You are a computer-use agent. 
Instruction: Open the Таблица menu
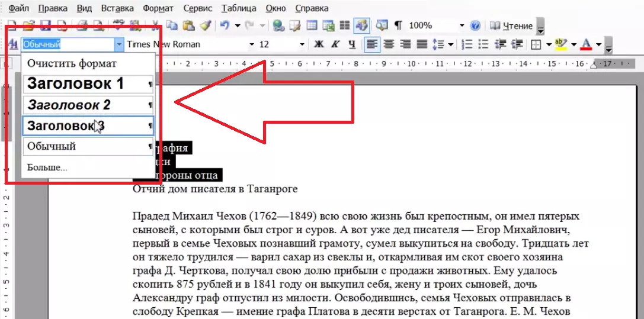point(239,8)
